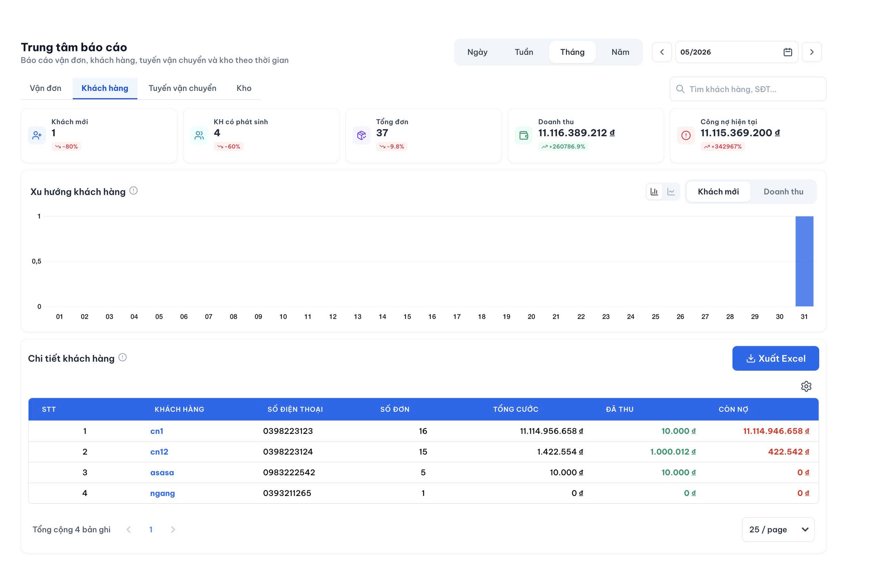
Task: Show info tooltip for Chi tiết khách hàng
Action: tap(122, 357)
